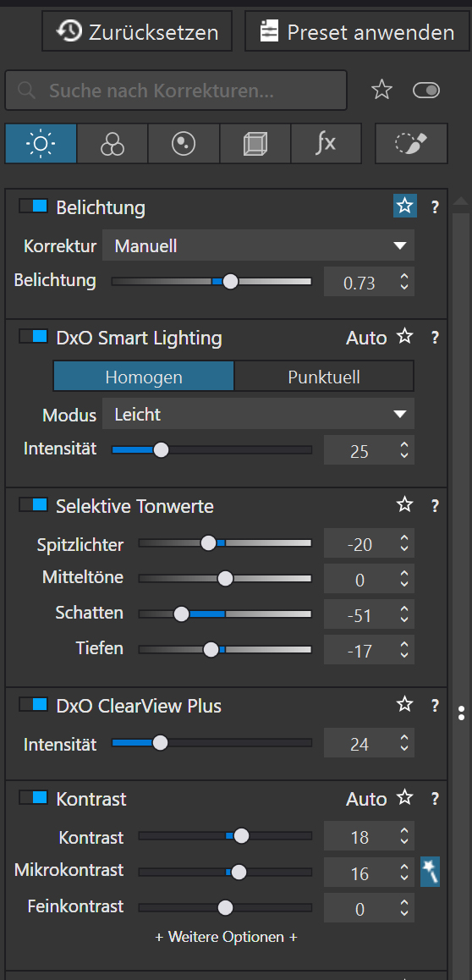This screenshot has height=980, width=472.
Task: Open the Detail corrections tab icon
Action: [184, 144]
